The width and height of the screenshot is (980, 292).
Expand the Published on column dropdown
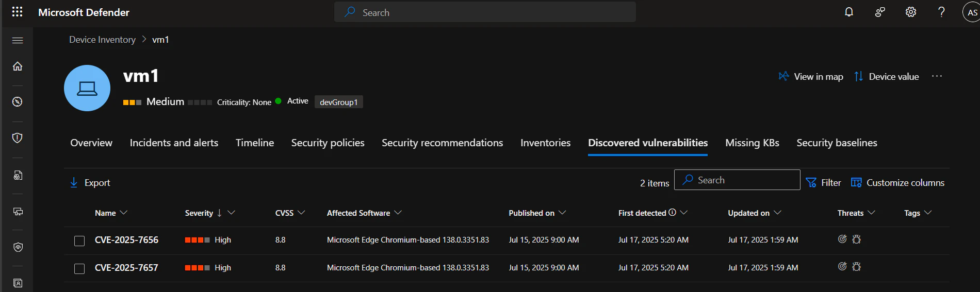562,213
